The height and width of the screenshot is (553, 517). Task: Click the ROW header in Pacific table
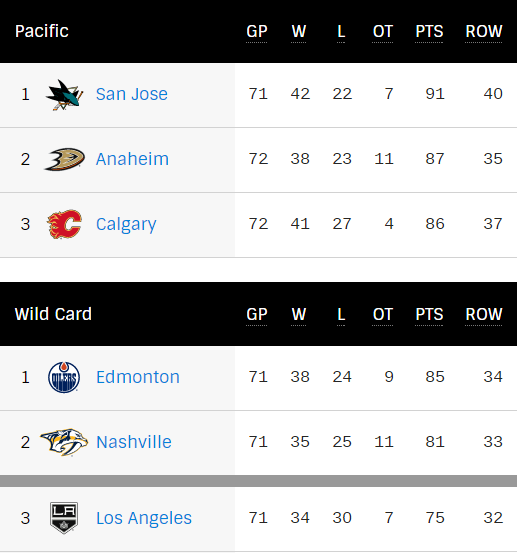coord(483,32)
